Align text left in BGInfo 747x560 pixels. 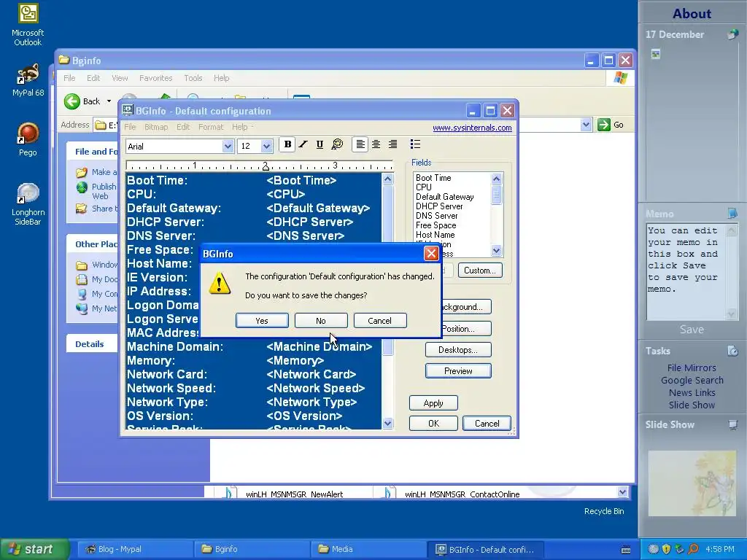pyautogui.click(x=360, y=144)
